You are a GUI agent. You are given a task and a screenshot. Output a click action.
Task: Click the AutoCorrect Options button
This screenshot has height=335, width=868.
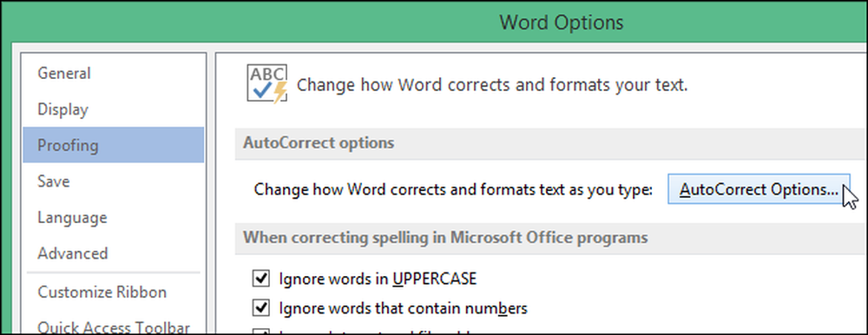click(759, 190)
